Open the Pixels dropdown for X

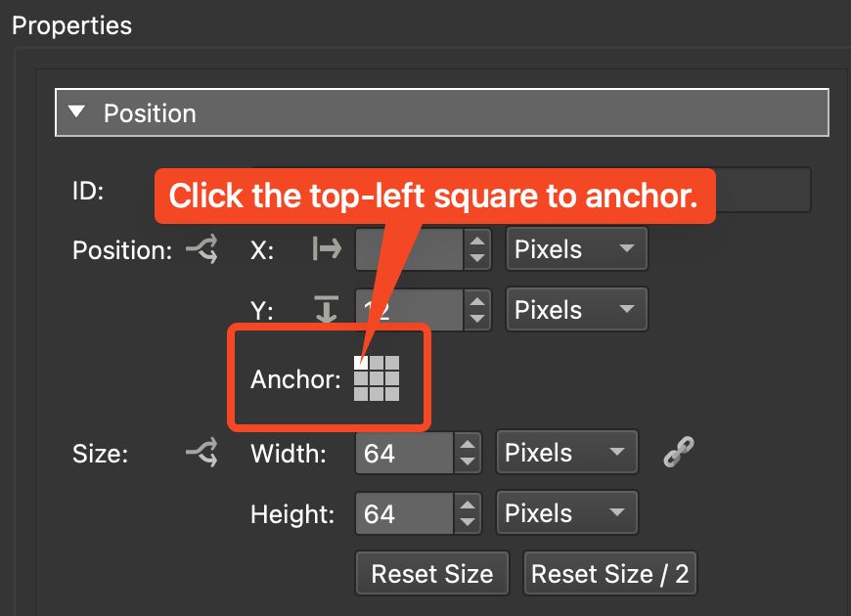point(576,249)
